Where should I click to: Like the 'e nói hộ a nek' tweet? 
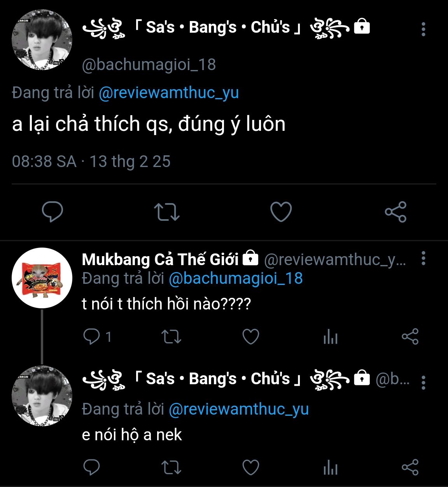tap(251, 467)
